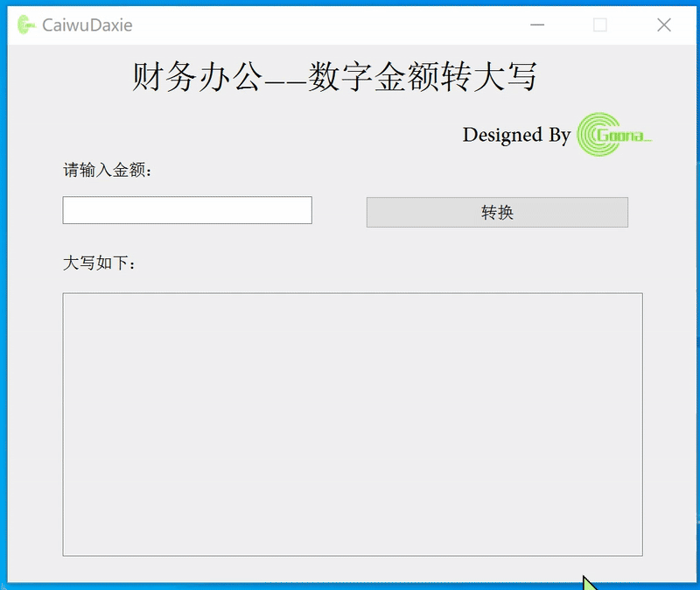
Task: Minimize the CaiwuDaxie window
Action: pyautogui.click(x=537, y=25)
